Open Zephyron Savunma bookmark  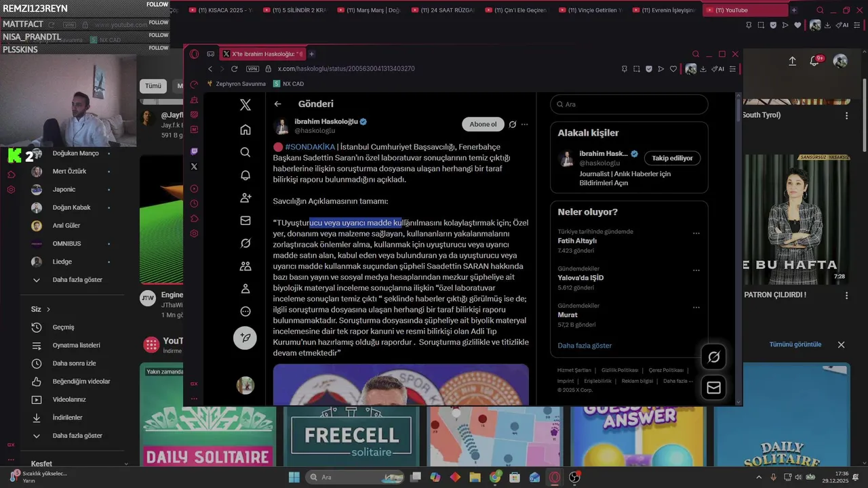[x=236, y=84]
